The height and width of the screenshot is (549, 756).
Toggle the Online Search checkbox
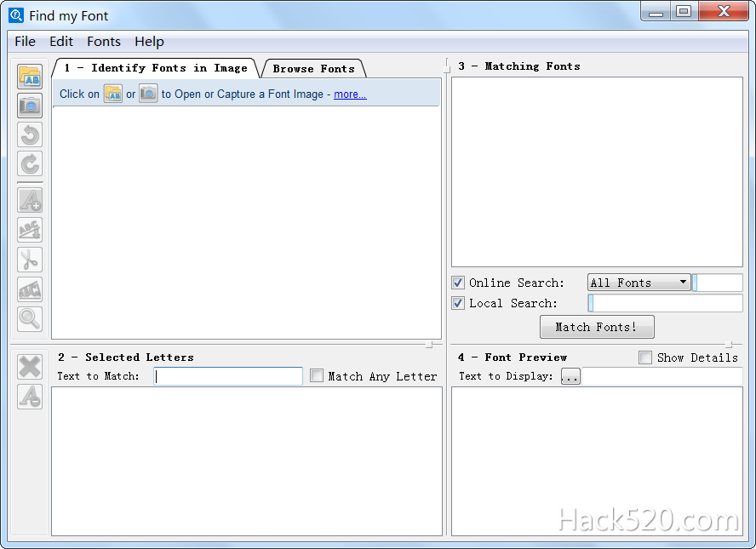[x=458, y=283]
